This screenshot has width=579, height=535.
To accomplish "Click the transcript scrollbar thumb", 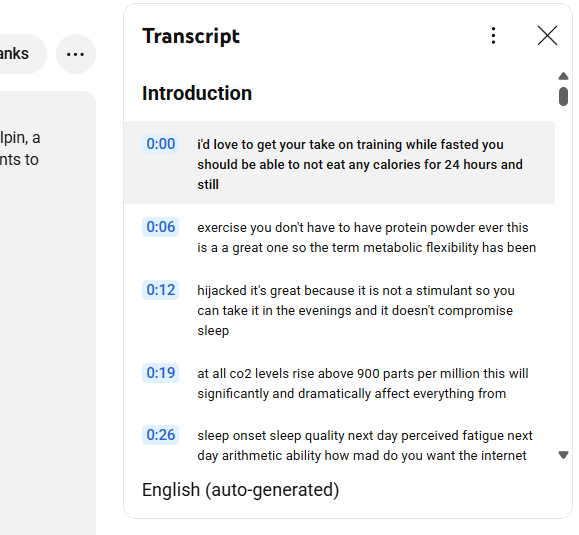I will click(563, 96).
